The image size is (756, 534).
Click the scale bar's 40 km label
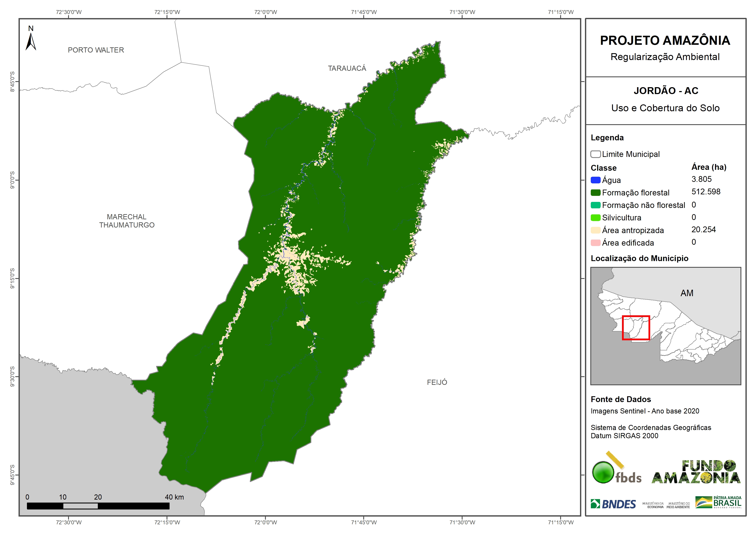pyautogui.click(x=174, y=497)
